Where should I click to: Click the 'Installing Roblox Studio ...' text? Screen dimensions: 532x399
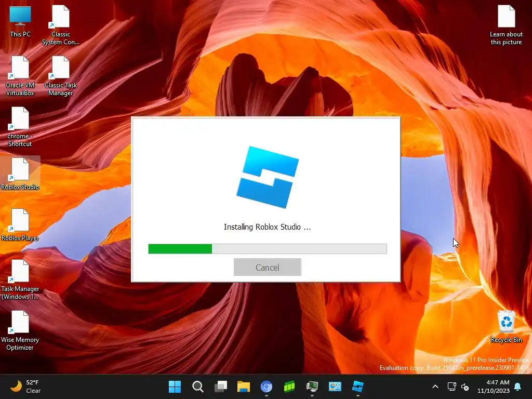click(x=268, y=227)
